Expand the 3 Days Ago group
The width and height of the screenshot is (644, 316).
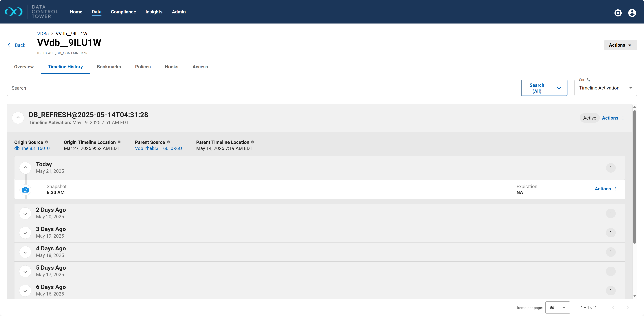(25, 233)
